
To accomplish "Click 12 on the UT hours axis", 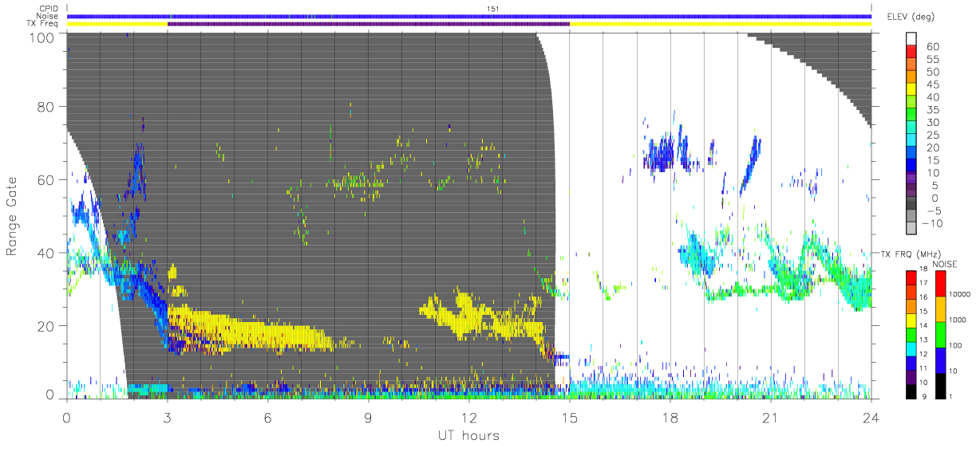I will pyautogui.click(x=469, y=417).
